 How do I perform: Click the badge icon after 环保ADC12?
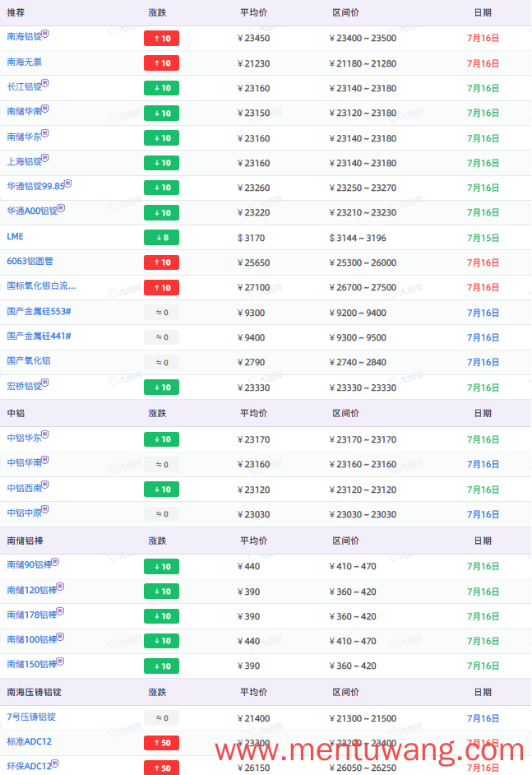pyautogui.click(x=55, y=763)
